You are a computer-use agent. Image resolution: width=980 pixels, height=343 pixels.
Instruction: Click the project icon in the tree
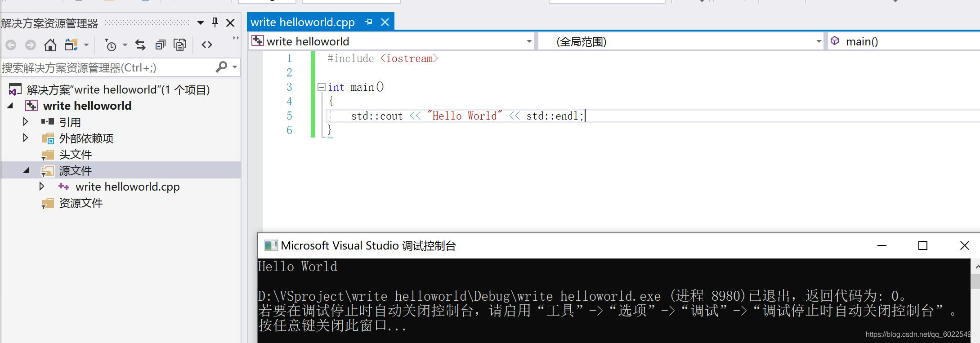point(31,106)
